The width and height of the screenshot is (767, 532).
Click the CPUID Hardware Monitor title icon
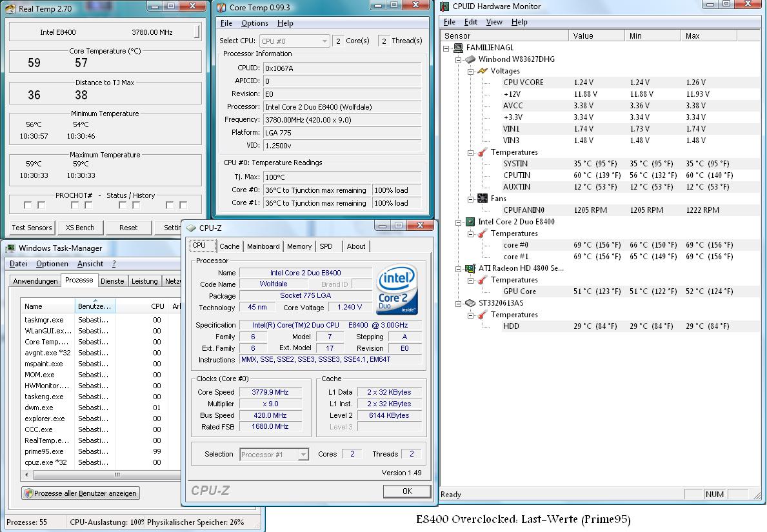444,6
